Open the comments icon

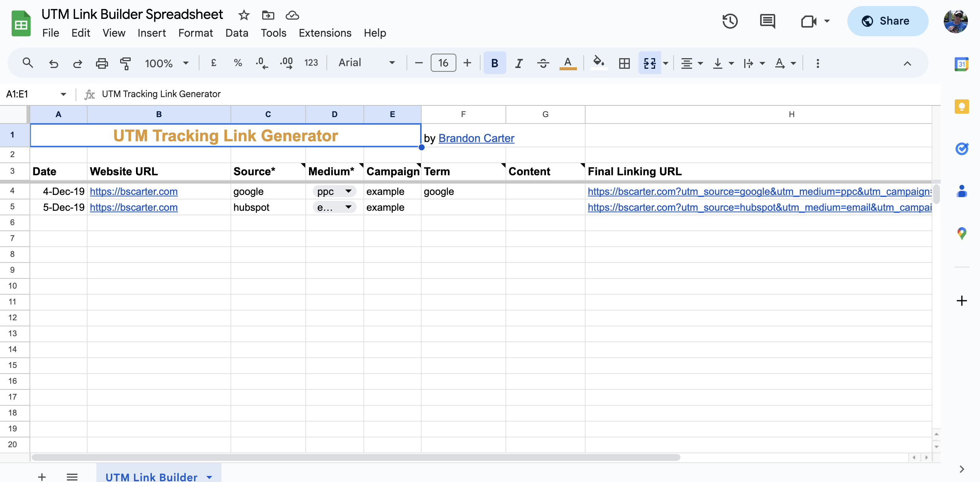767,21
